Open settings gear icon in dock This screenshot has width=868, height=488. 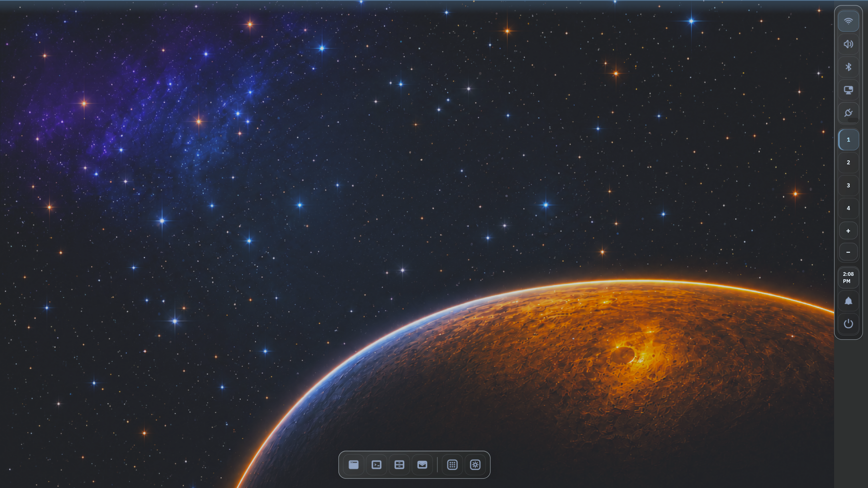[475, 465]
